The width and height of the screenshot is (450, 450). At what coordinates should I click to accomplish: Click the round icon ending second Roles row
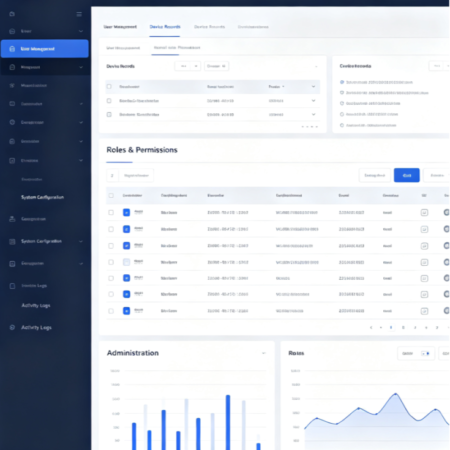coord(446,229)
